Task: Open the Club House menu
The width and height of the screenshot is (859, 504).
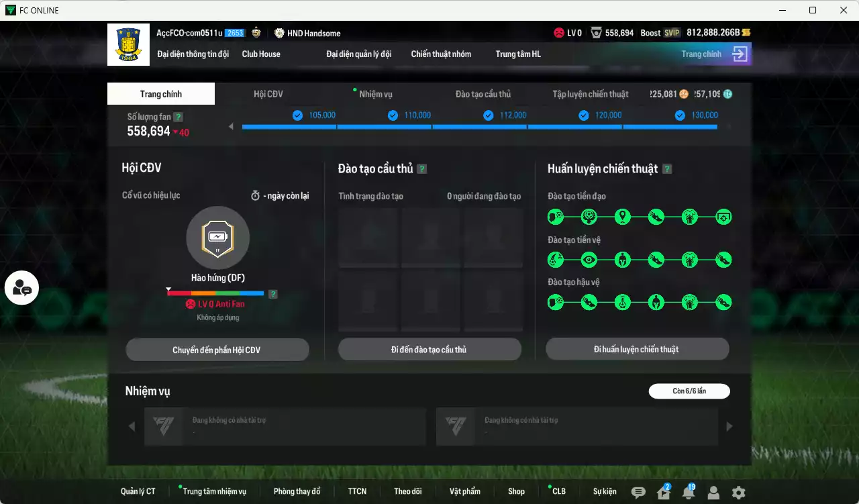Action: (261, 54)
